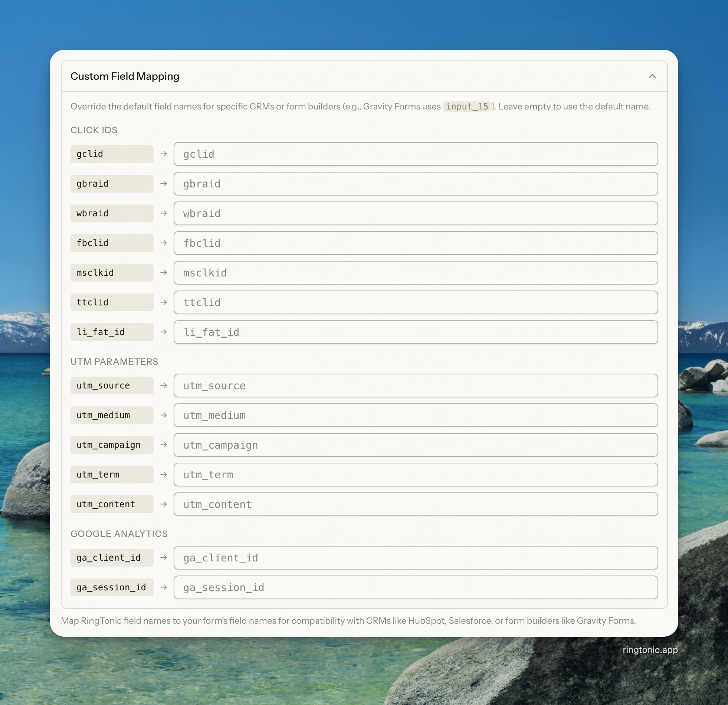Click into the utm_content mapping input
Image resolution: width=728 pixels, height=705 pixels.
[415, 504]
